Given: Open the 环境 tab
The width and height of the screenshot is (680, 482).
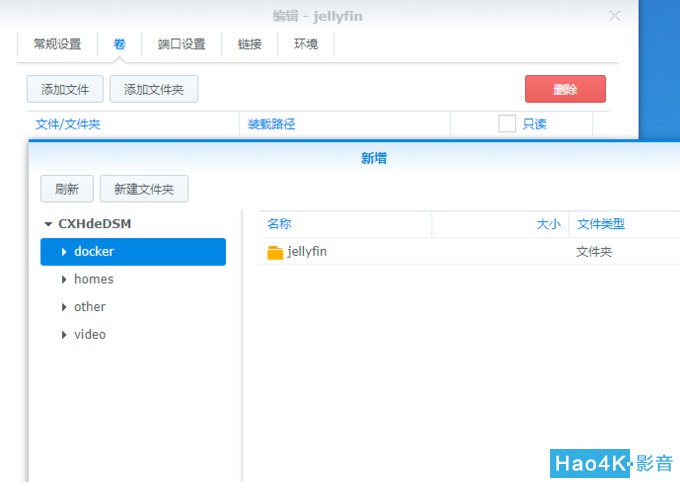Looking at the screenshot, I should point(306,44).
